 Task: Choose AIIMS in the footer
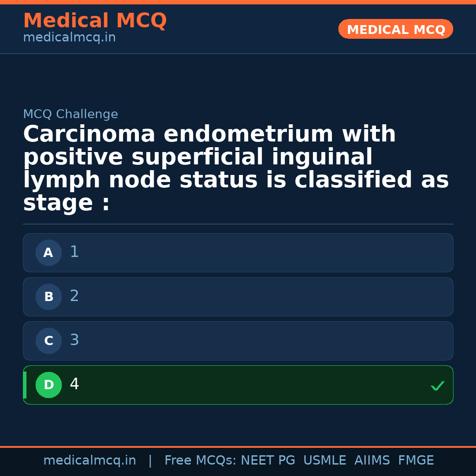pyautogui.click(x=372, y=461)
